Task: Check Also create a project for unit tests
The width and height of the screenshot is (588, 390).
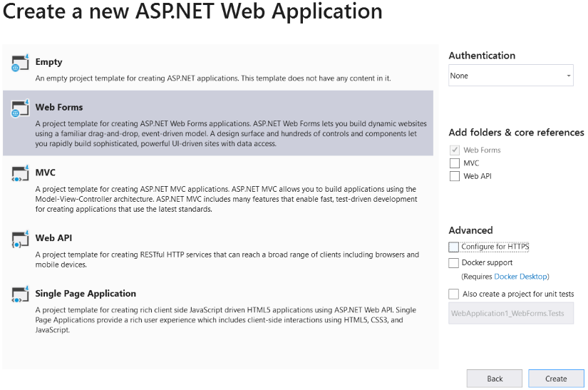Action: 454,294
